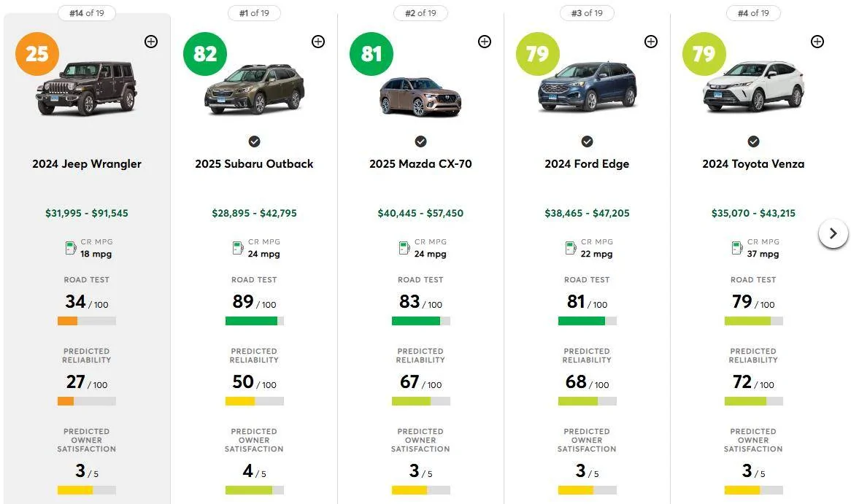
Task: Open the #14 of 19 rank pill
Action: (x=87, y=13)
